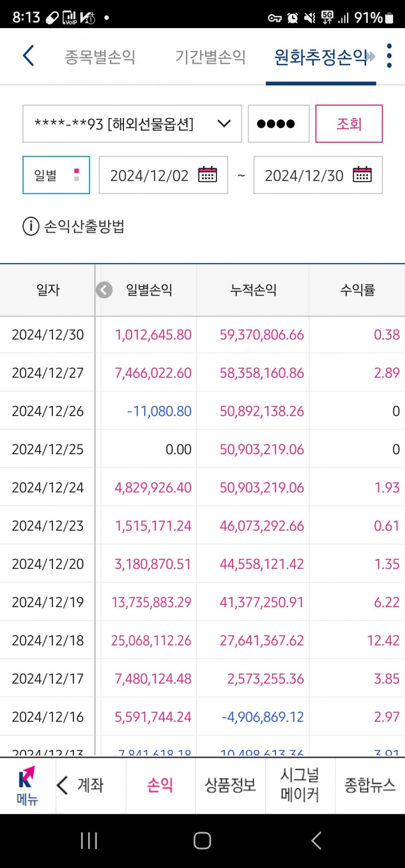The image size is (405, 868).
Task: Collapse the 계좌 bottom navigation arrow
Action: pos(62,785)
